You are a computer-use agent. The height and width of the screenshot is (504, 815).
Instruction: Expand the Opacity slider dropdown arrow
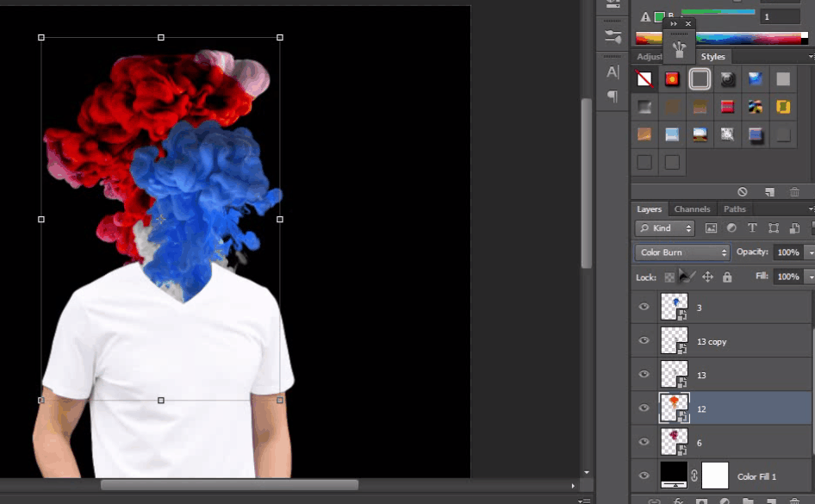(x=809, y=252)
